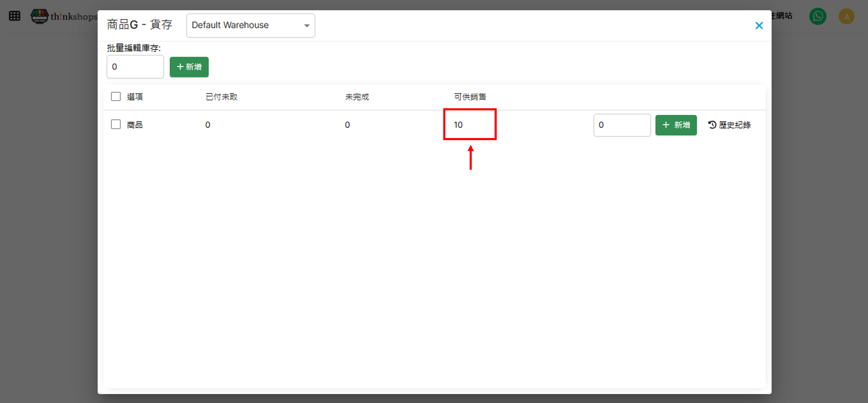Click the thinkshops logo
Screen dimensions: 868x403
(x=64, y=16)
